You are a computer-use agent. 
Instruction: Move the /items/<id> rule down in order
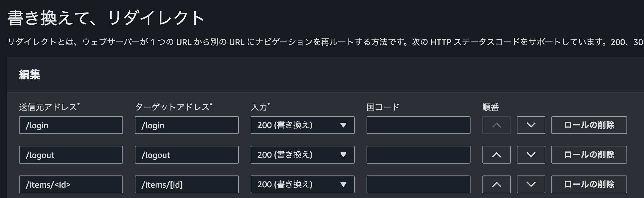click(531, 184)
